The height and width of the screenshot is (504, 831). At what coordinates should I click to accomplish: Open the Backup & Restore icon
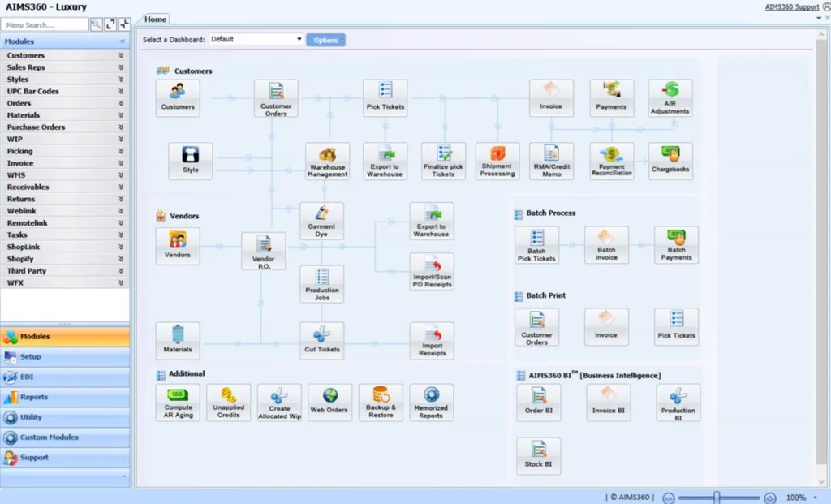[x=381, y=403]
